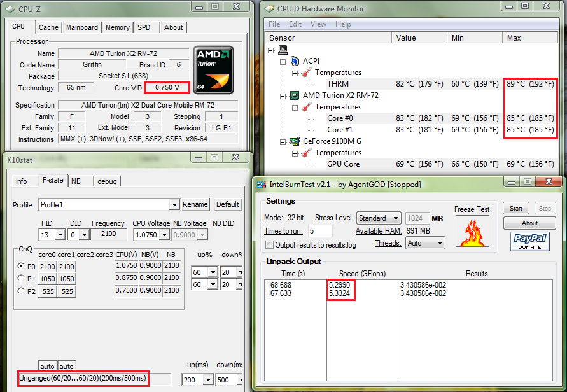Click the P0 core0 2100 button
The image size is (567, 392).
[47, 267]
